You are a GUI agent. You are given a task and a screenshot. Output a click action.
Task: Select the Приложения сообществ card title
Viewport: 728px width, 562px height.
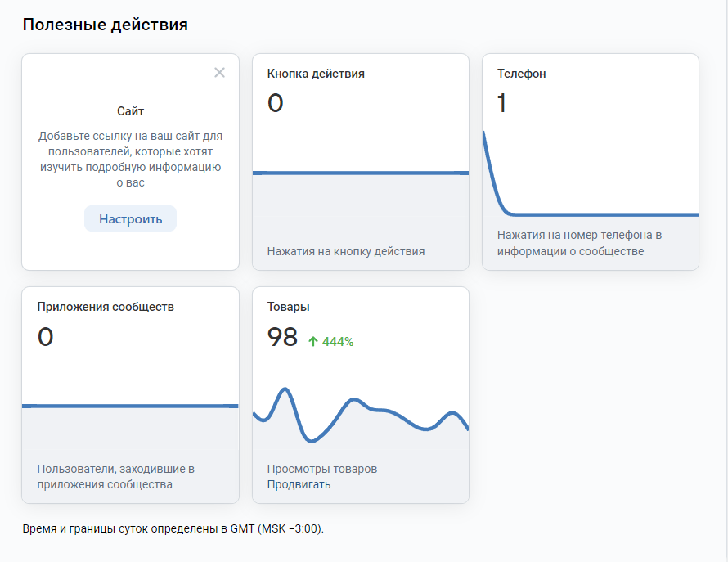106,307
